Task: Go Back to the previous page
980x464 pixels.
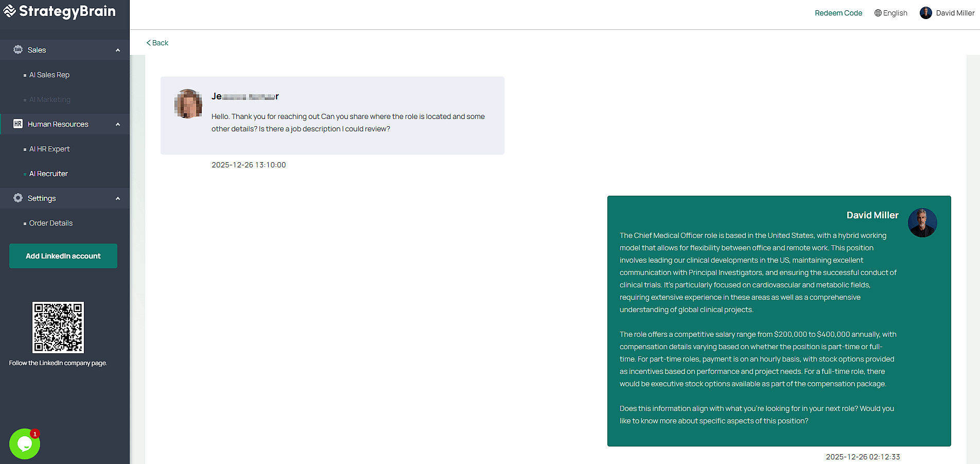Action: pyautogui.click(x=157, y=43)
